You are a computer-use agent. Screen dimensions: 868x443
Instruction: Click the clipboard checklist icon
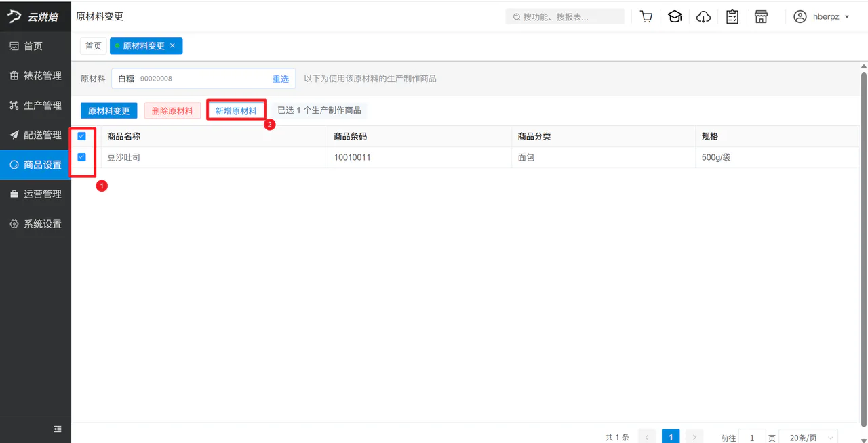732,17
